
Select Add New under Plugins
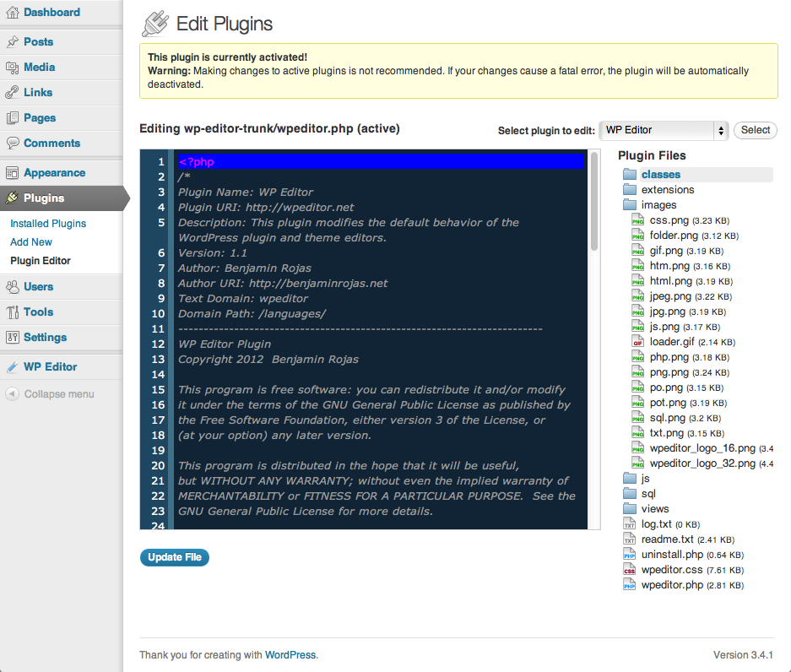(x=30, y=241)
